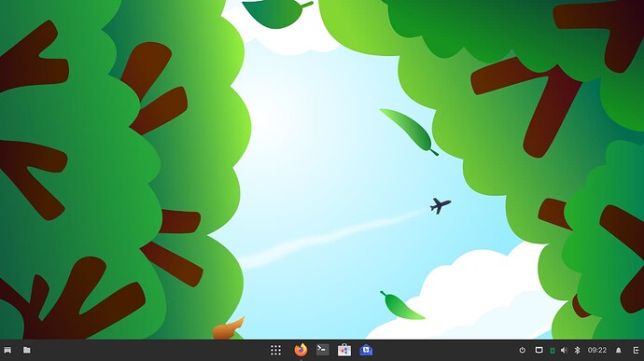Image resolution: width=644 pixels, height=361 pixels.
Task: Open the power menu icon in tray
Action: (x=522, y=350)
